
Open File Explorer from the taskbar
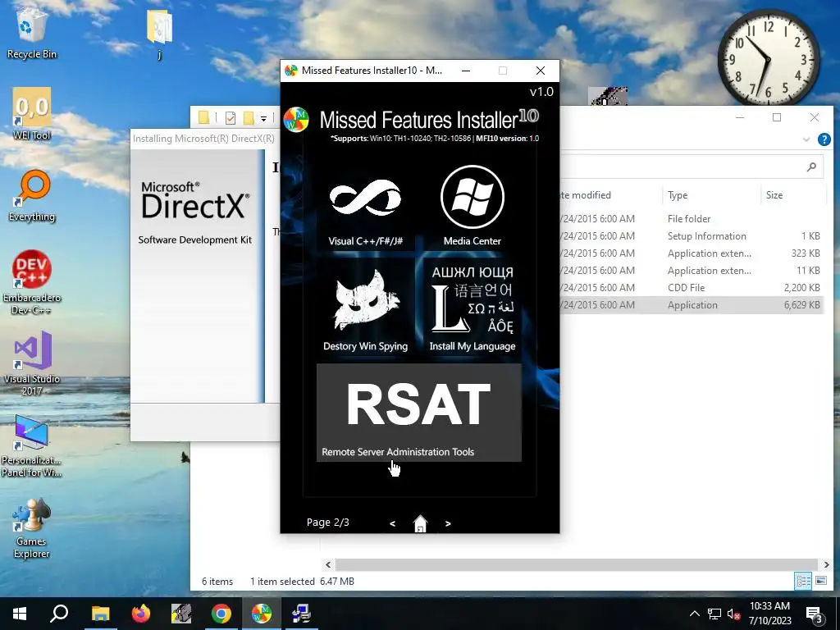coord(100,614)
